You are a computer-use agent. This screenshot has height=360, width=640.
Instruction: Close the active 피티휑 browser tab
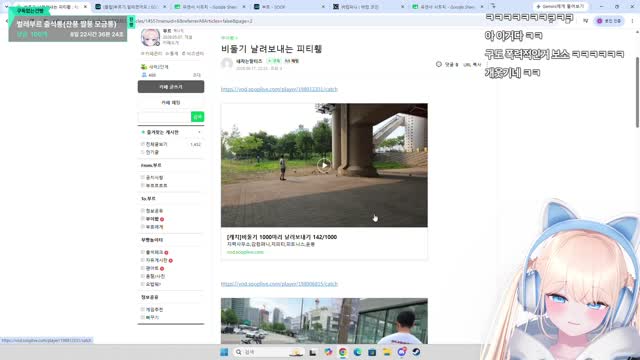[x=85, y=7]
